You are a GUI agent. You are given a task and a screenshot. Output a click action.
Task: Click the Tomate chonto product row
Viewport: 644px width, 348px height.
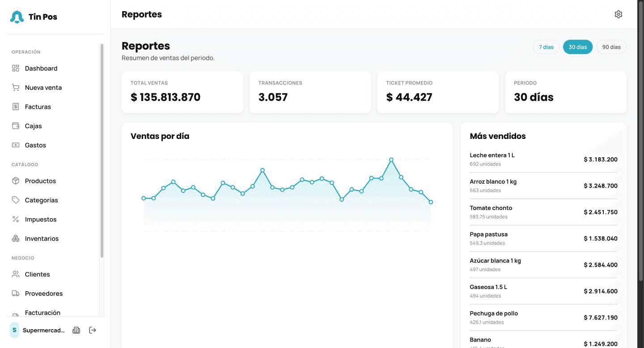coord(543,212)
